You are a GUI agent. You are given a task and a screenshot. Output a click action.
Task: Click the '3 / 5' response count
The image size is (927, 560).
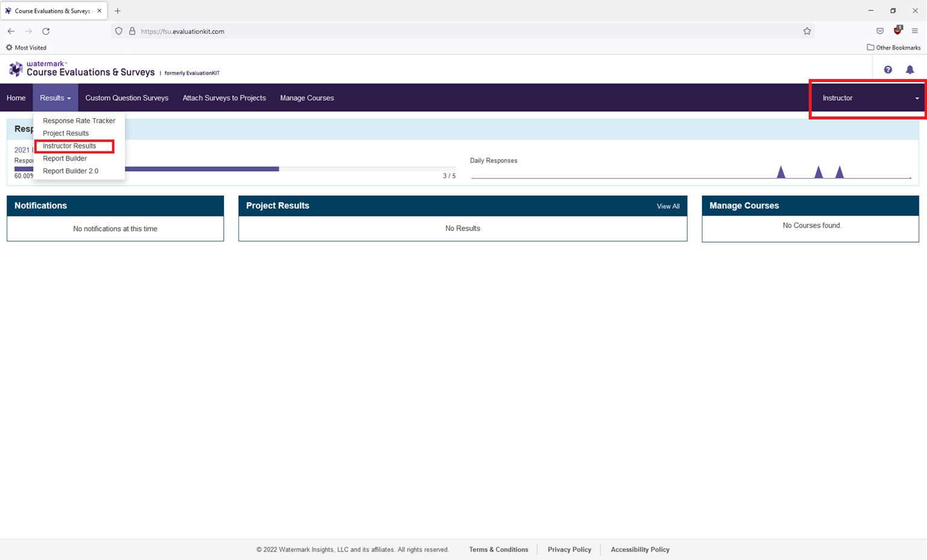click(450, 176)
